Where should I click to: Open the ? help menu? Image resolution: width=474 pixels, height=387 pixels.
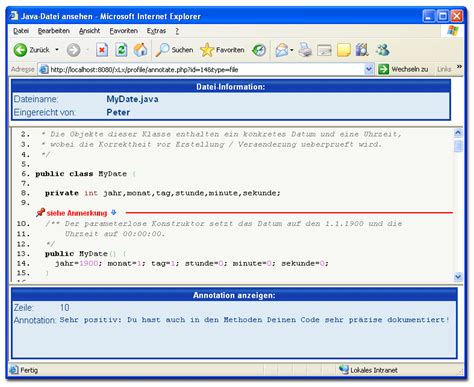tap(177, 31)
